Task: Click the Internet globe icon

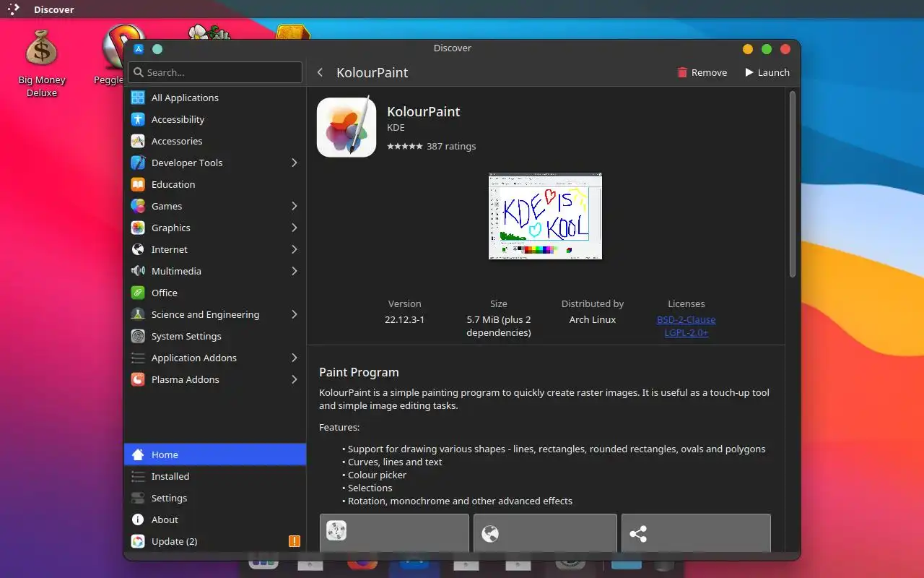Action: [137, 249]
